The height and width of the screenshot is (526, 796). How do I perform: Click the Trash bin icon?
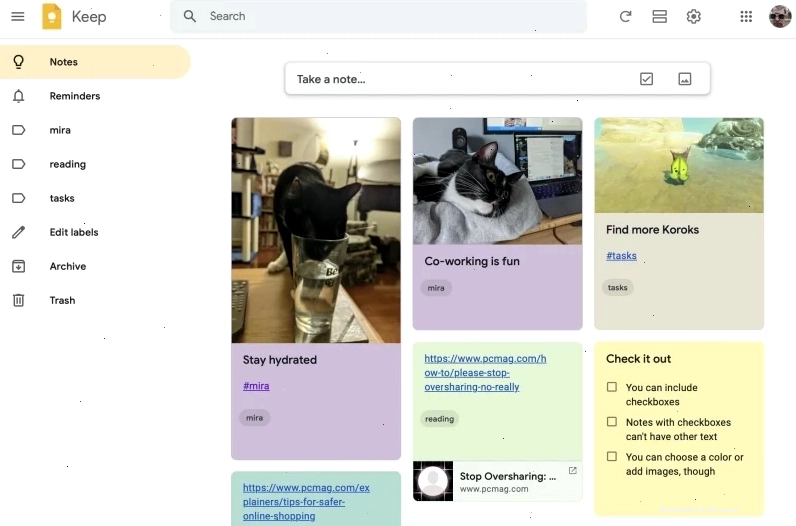pyautogui.click(x=18, y=300)
